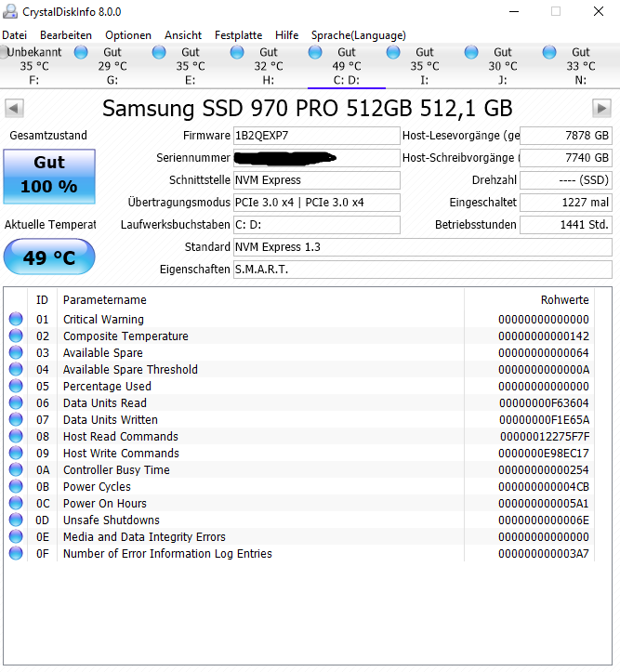Select the G: disk tab
620x672 pixels.
112,66
